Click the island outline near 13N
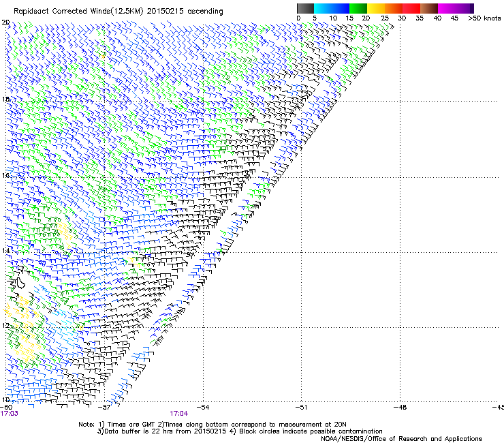Screen dimensions: 504x443 point(21,283)
